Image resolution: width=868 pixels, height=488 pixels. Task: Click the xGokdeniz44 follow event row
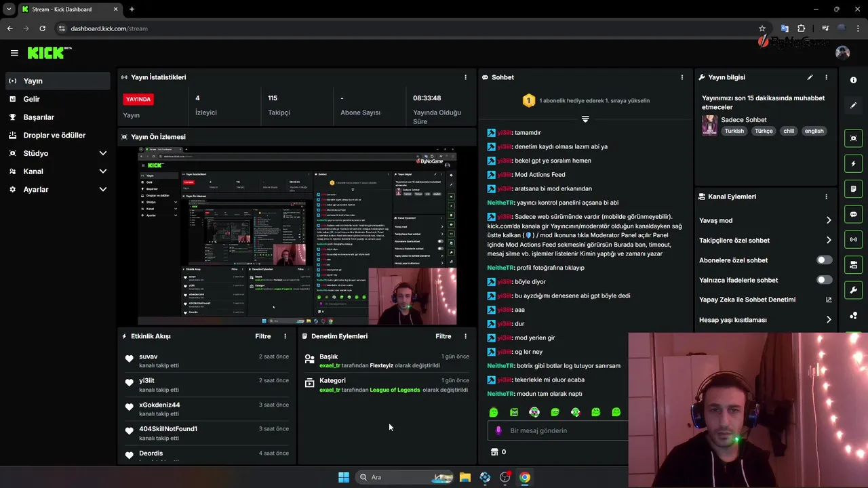pyautogui.click(x=207, y=409)
